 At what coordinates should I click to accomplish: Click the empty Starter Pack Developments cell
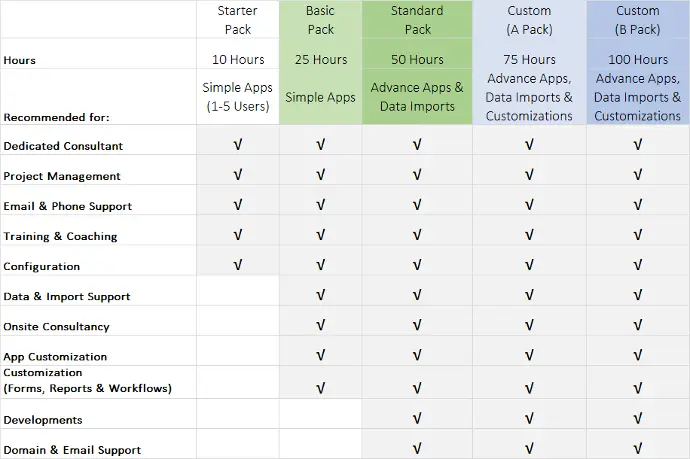[x=238, y=414]
